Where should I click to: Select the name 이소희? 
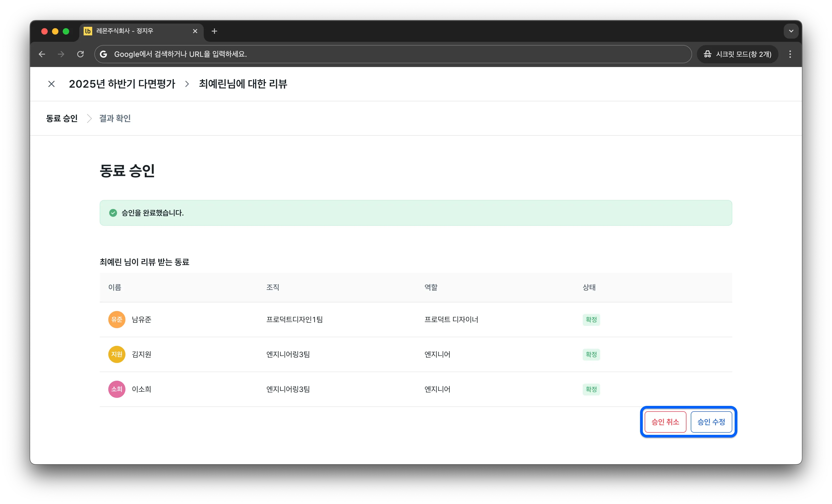pyautogui.click(x=142, y=389)
